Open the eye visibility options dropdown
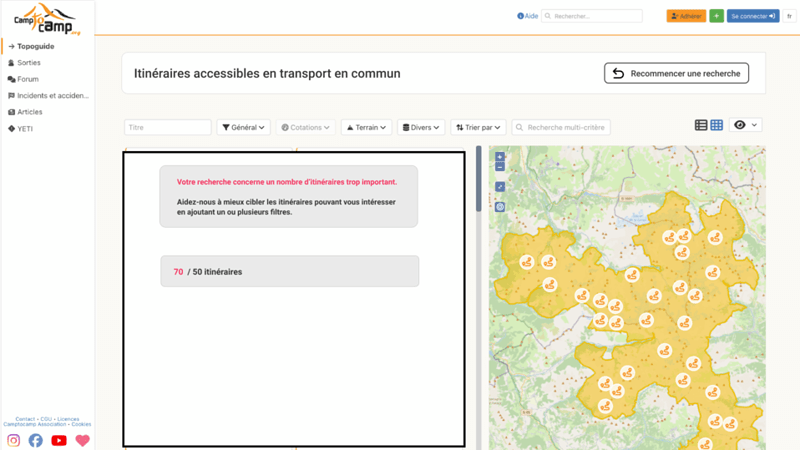The image size is (800, 450). (x=746, y=125)
